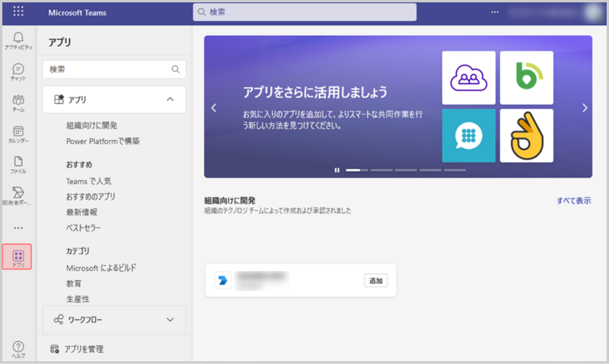Expand the ワークフロー section
The image size is (609, 364).
170,320
